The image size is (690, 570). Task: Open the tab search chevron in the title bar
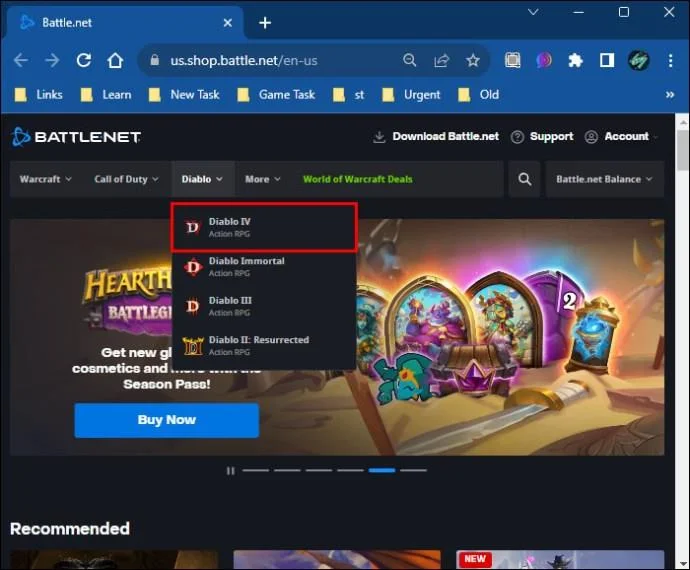(x=533, y=12)
